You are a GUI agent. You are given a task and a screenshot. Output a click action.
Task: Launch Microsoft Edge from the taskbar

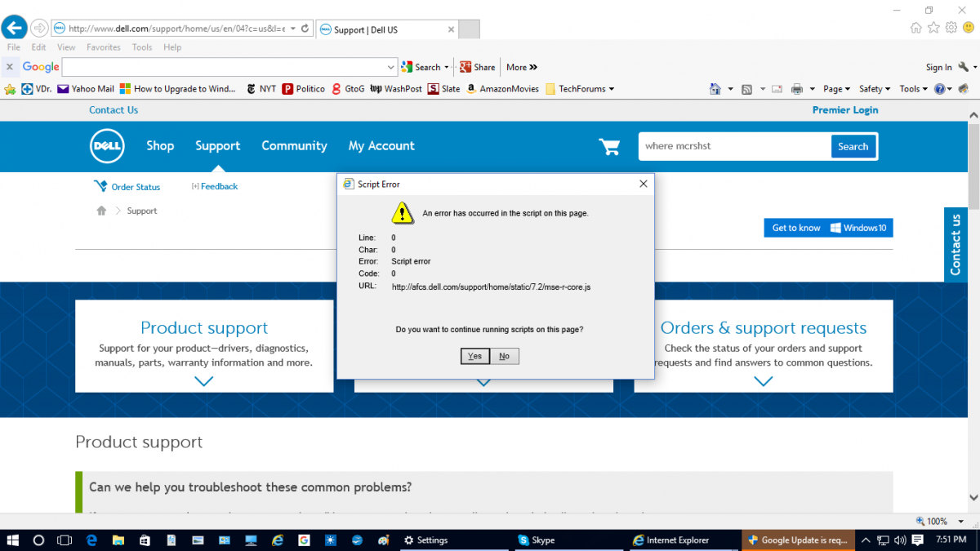click(x=92, y=540)
